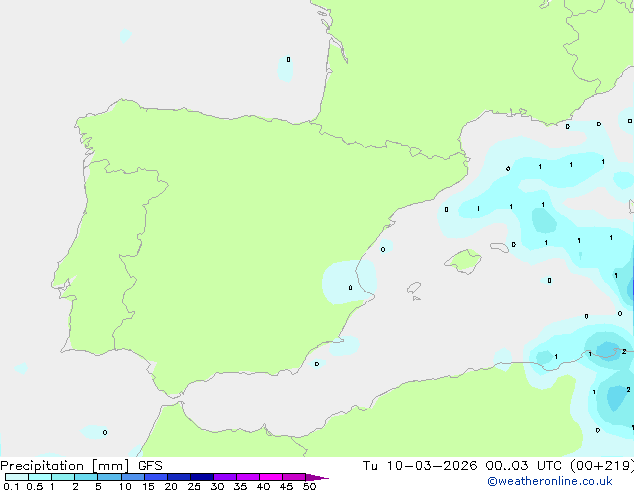
Task: Click the "40" legend scale label
Action: point(263,486)
